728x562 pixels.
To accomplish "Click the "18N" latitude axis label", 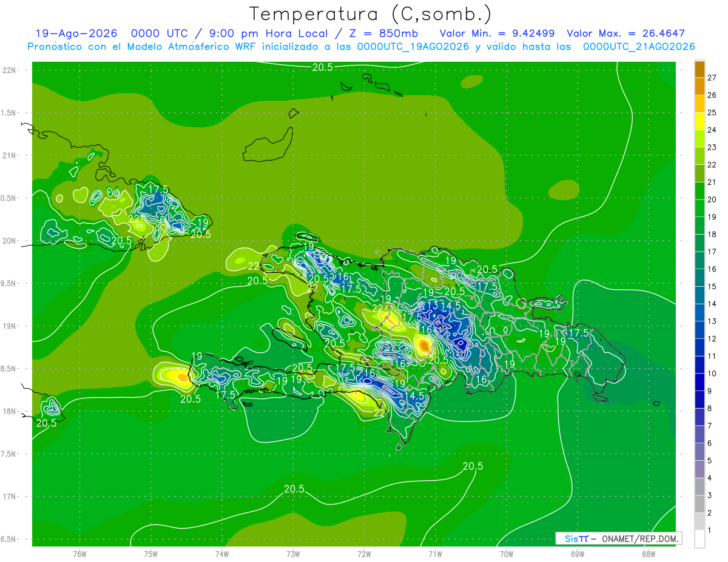I will [x=9, y=412].
